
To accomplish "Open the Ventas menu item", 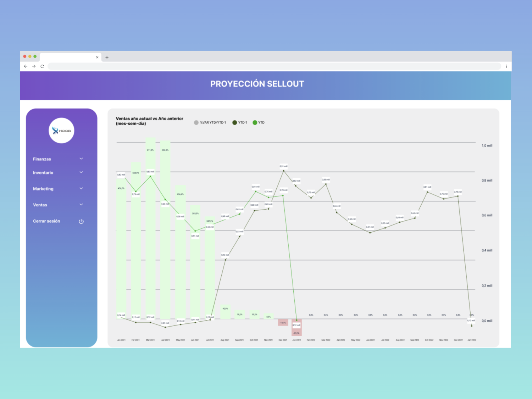I will point(40,205).
